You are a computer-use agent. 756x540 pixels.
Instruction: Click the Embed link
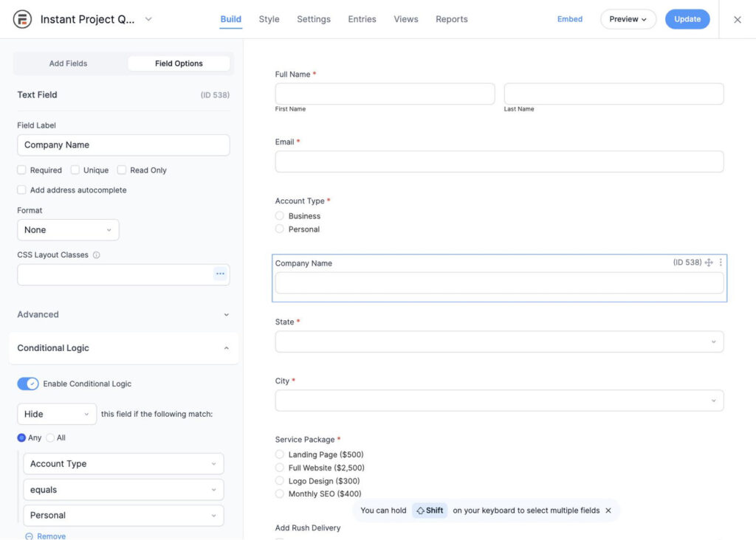click(569, 19)
